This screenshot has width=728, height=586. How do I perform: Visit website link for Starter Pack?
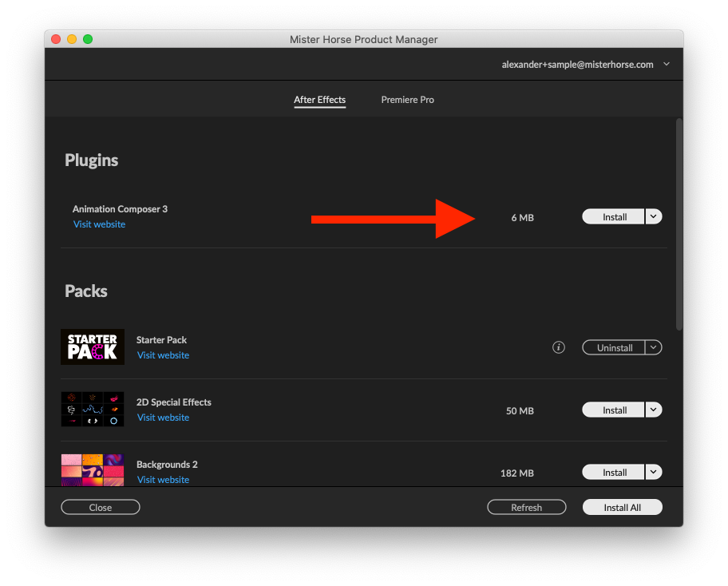tap(163, 355)
